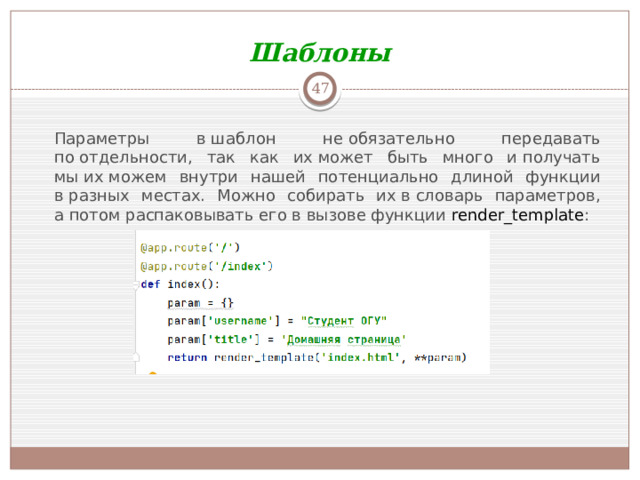Image resolution: width=640 pixels, height=480 pixels.
Task: Click the param['title'] code line
Action: click(x=287, y=340)
